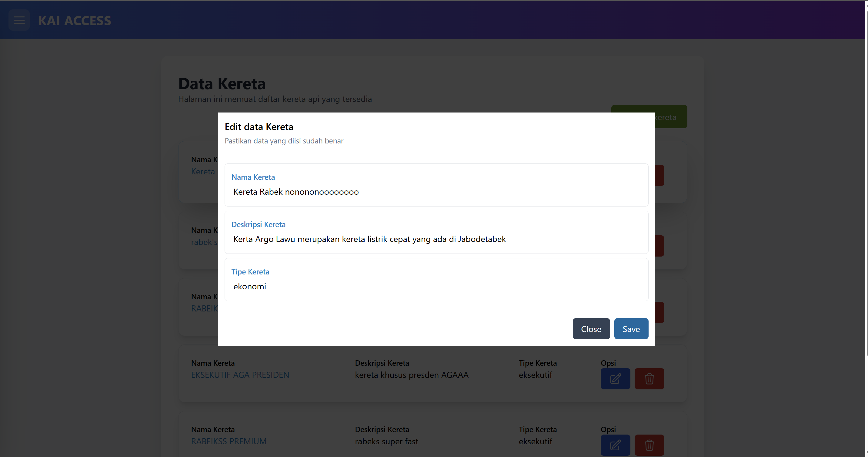The width and height of the screenshot is (868, 457).
Task: Click the Close button in the dialog
Action: coord(591,329)
